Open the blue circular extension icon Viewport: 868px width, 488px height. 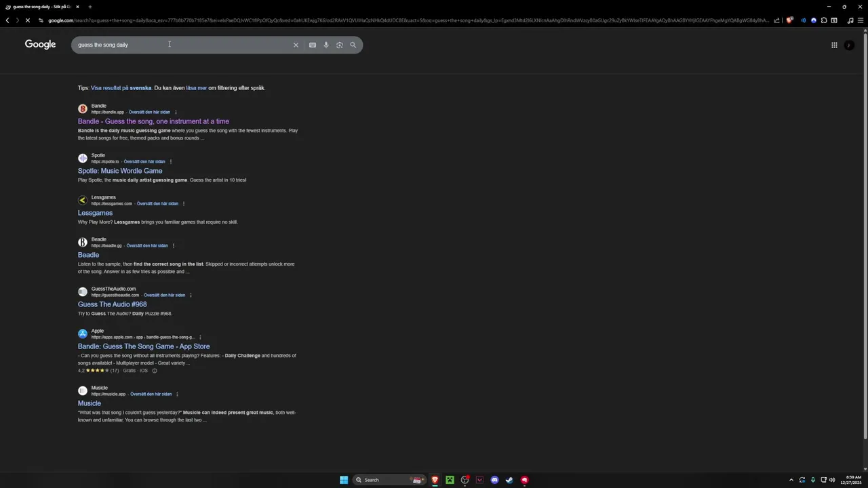click(x=814, y=20)
